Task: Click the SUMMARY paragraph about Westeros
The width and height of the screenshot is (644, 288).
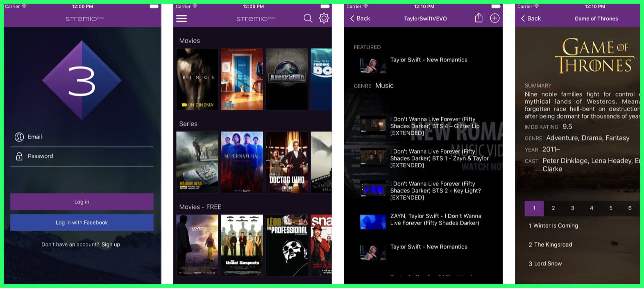Action: tap(583, 105)
